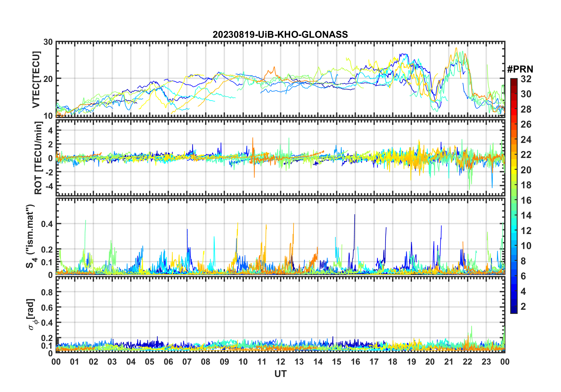Click tick label 16 on PRN colorbar
This screenshot has width=561, height=392.
coord(526,200)
